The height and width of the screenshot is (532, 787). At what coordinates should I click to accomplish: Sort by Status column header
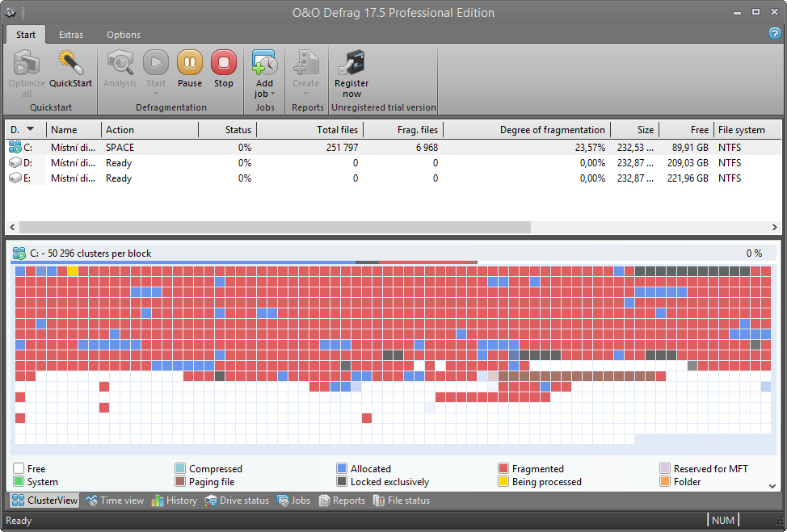click(227, 129)
